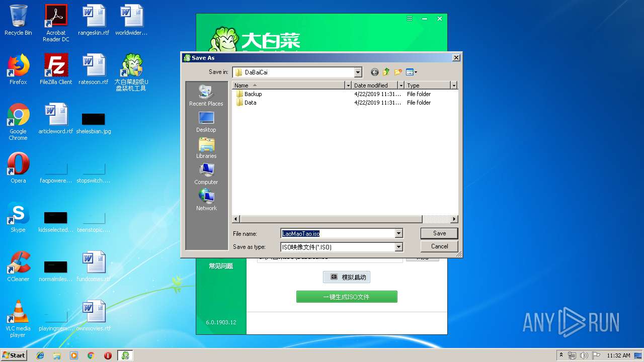This screenshot has height=362, width=644.
Task: Launch Google Chrome from desktop
Action: tap(18, 122)
